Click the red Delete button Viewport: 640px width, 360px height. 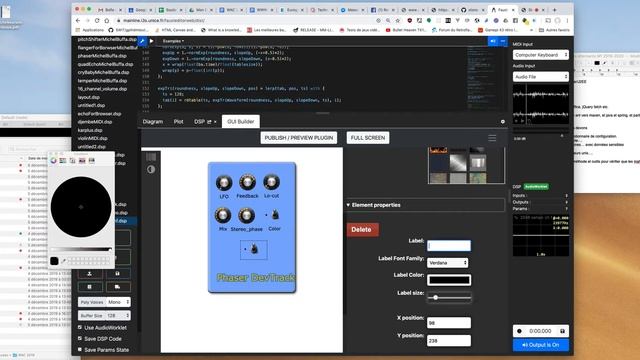(362, 229)
